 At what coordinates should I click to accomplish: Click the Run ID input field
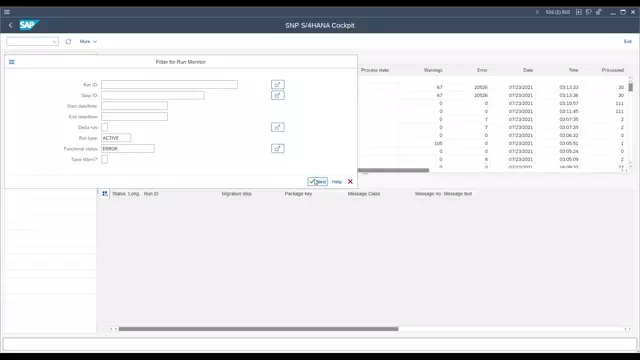pos(169,84)
